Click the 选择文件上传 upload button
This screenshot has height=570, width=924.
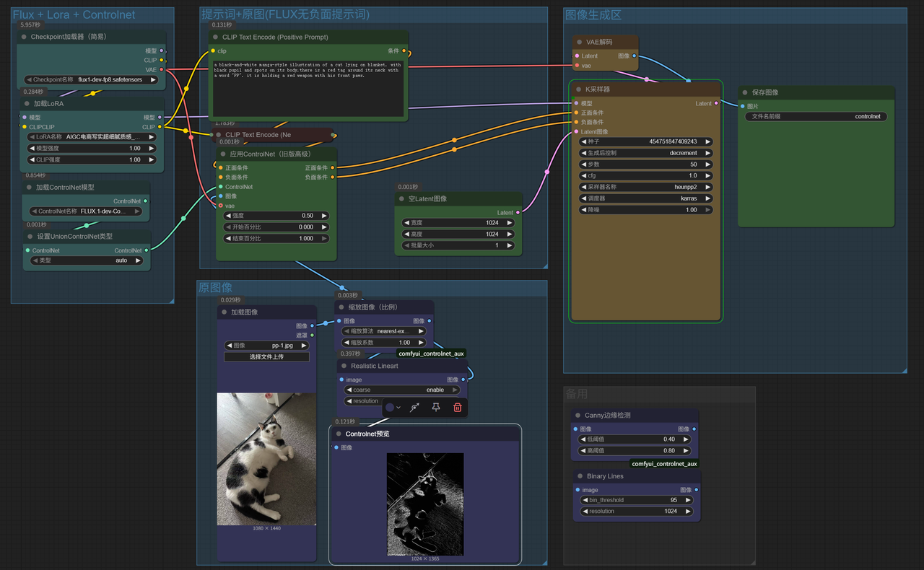pyautogui.click(x=266, y=355)
